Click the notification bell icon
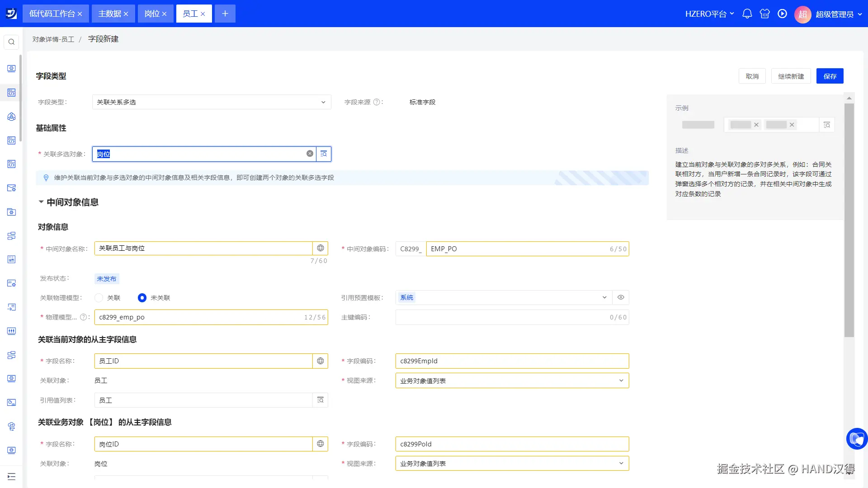Viewport: 868px width, 488px height. (x=747, y=14)
